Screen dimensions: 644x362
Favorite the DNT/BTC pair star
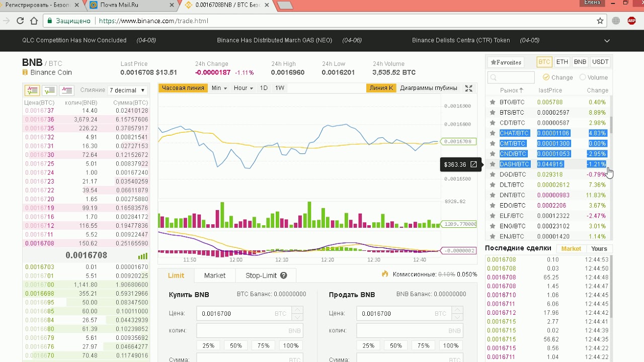[x=493, y=195]
